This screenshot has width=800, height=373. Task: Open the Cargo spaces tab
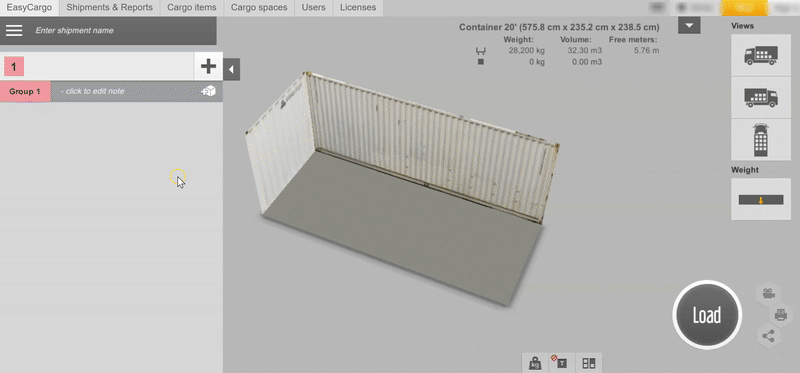pyautogui.click(x=259, y=8)
